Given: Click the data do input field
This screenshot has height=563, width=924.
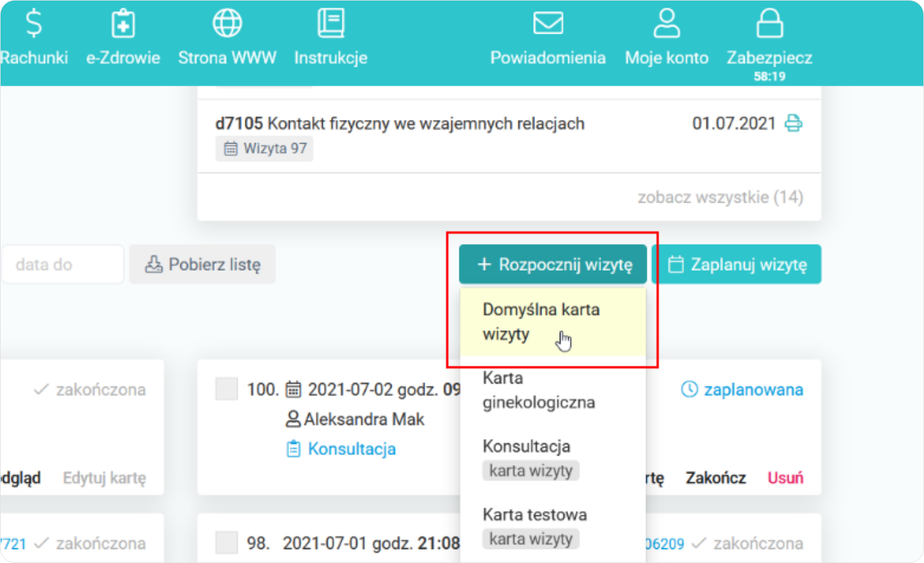Looking at the screenshot, I should 62,264.
